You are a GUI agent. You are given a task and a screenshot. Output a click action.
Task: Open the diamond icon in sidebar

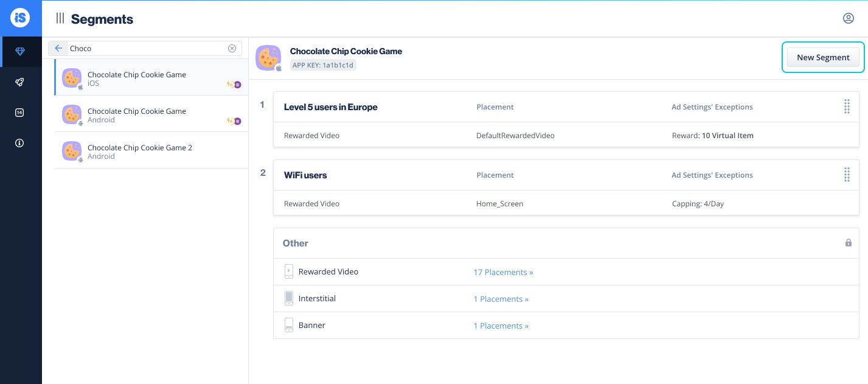tap(20, 52)
